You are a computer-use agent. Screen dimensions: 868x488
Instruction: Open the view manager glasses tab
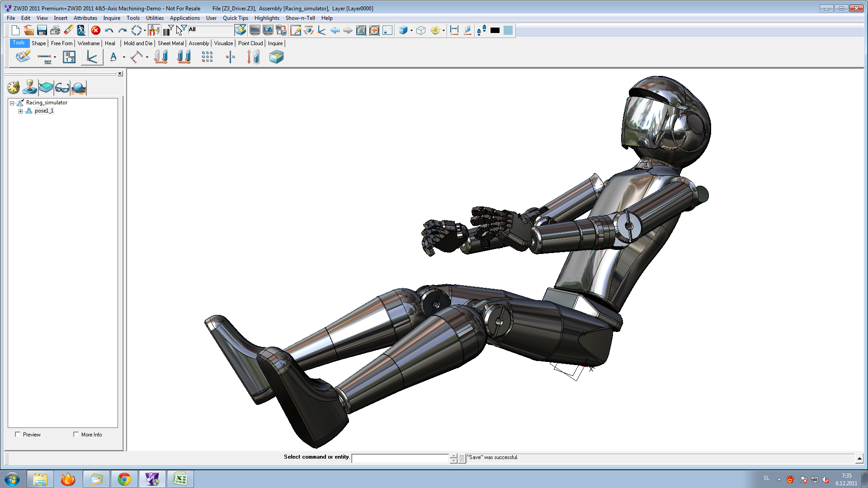[x=62, y=88]
